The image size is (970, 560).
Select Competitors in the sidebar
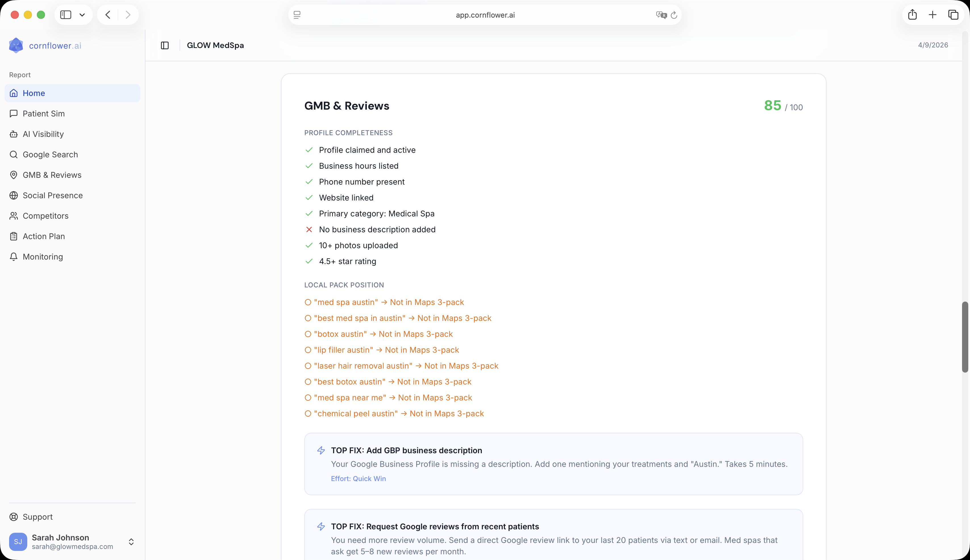tap(45, 216)
